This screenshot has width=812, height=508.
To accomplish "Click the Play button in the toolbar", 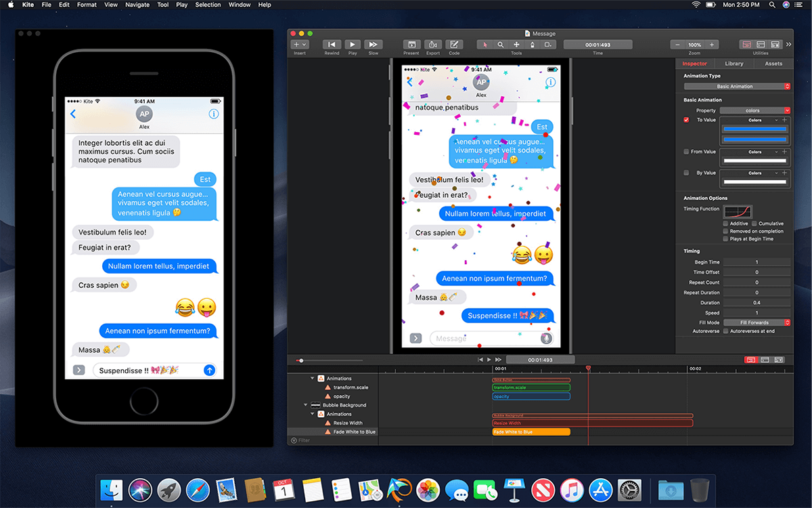I will (353, 45).
